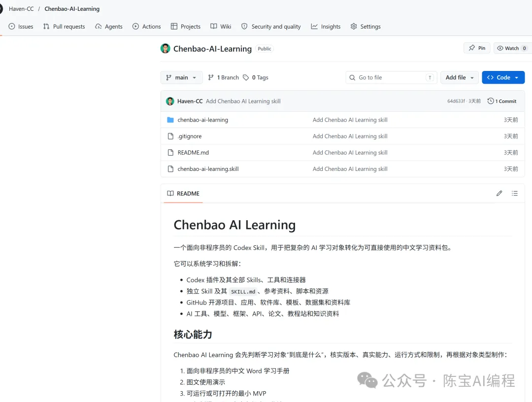Click the Chenbao AI Learning README heading
The width and height of the screenshot is (532, 402).
[x=234, y=225]
